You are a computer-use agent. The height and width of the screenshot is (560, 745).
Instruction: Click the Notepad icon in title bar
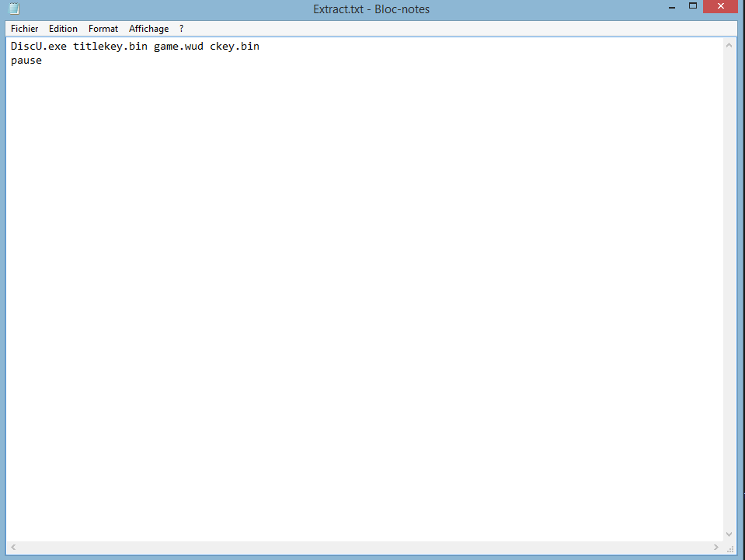[14, 9]
